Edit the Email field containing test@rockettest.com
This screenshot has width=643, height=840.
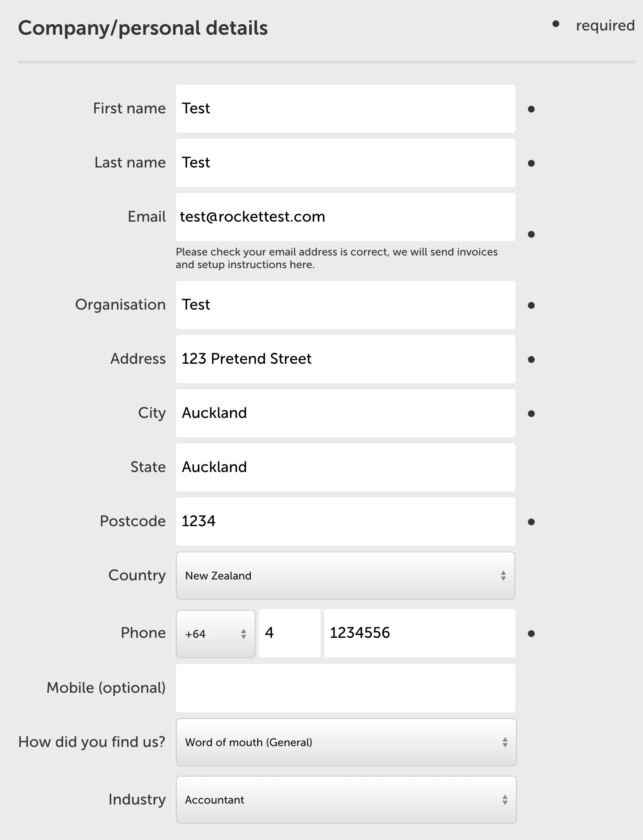[345, 217]
